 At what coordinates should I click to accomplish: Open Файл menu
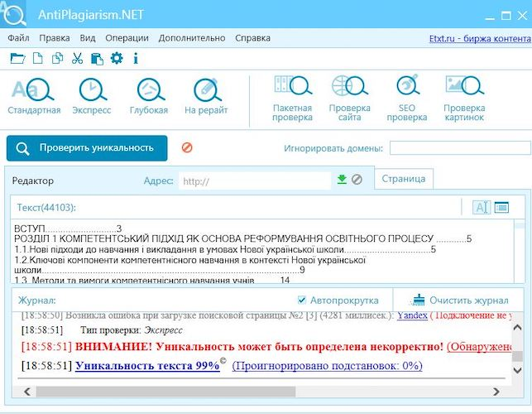click(18, 38)
